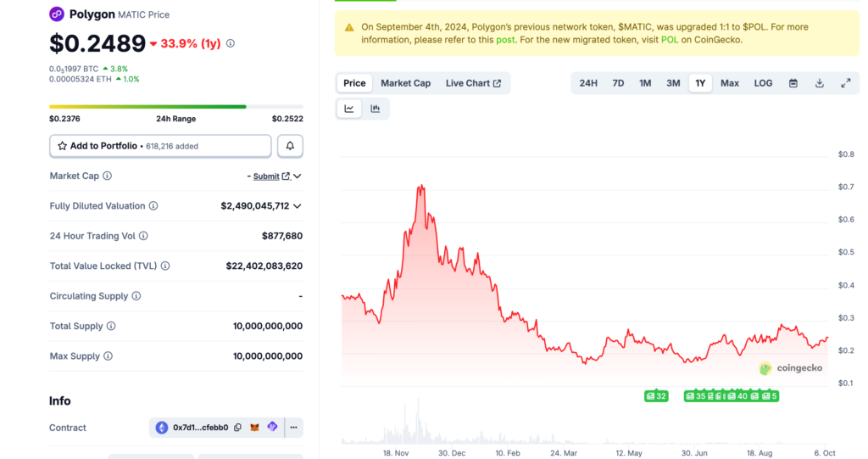The height and width of the screenshot is (459, 868).
Task: Click Add to Portfolio button
Action: (160, 146)
